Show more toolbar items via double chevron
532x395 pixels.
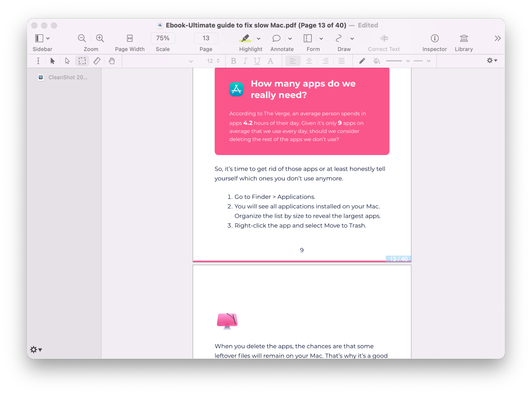497,38
